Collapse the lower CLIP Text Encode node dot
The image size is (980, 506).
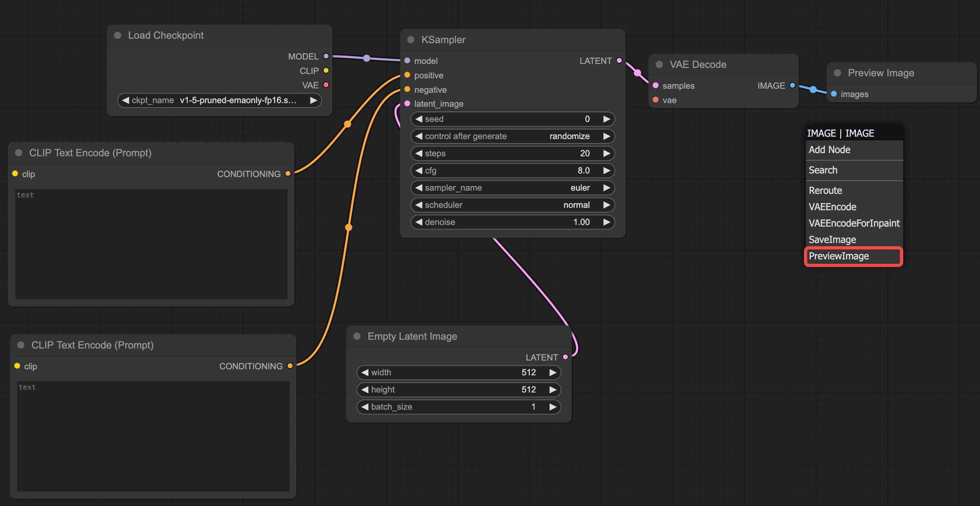[x=21, y=345]
